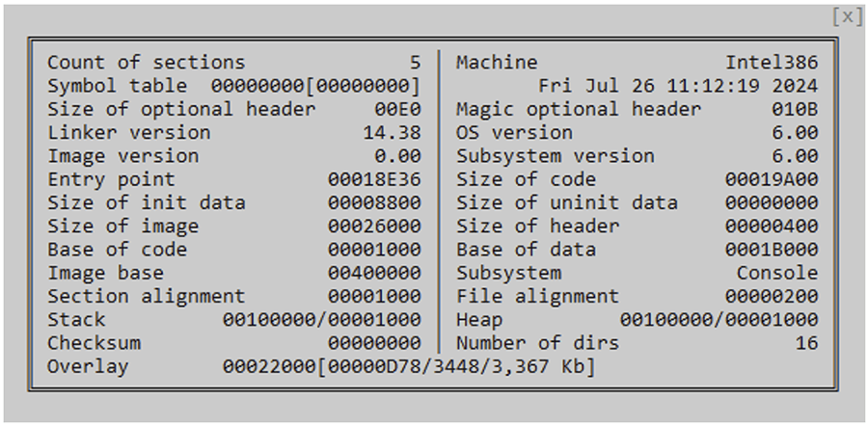The image size is (868, 426).
Task: Select the Heap size value
Action: point(719,319)
